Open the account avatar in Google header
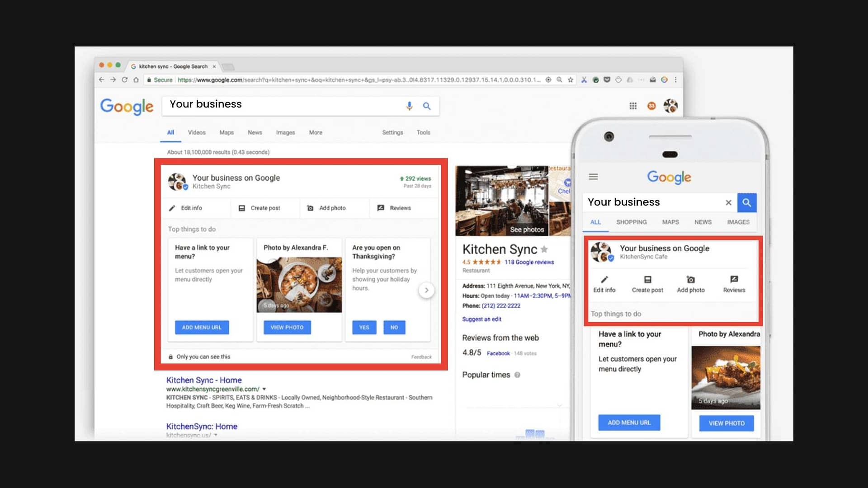The height and width of the screenshot is (488, 868). (670, 106)
